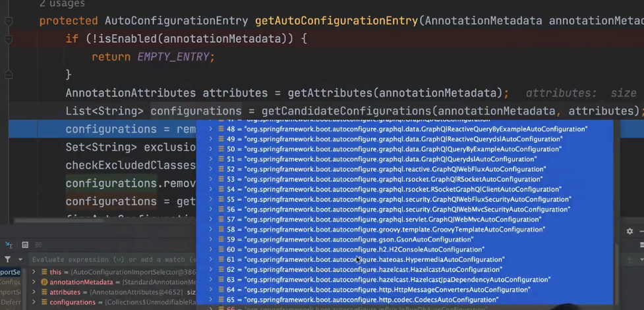Click the EMPTY_ENTRY constant in code
The width and height of the screenshot is (644, 310).
(x=173, y=57)
